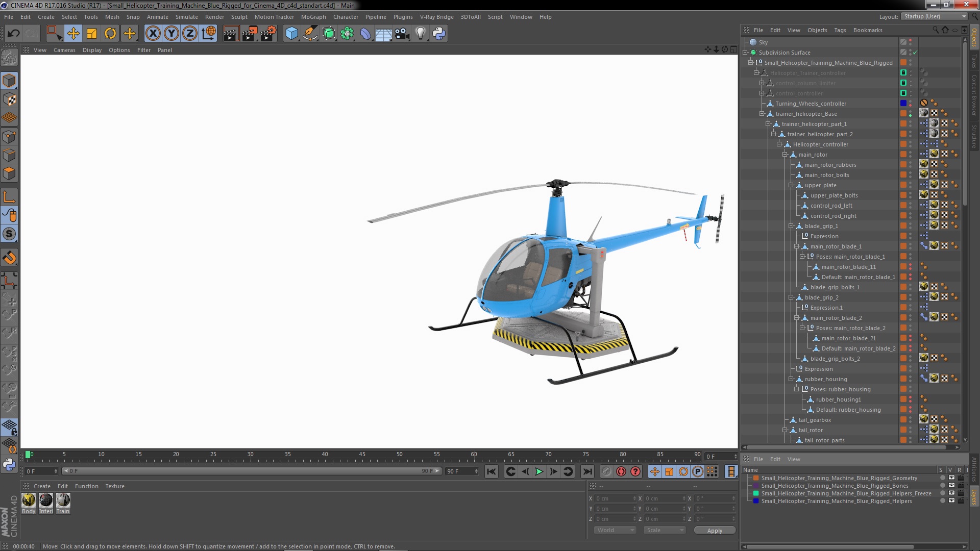The height and width of the screenshot is (551, 980).
Task: Select the Body material thumbnail
Action: coord(29,500)
